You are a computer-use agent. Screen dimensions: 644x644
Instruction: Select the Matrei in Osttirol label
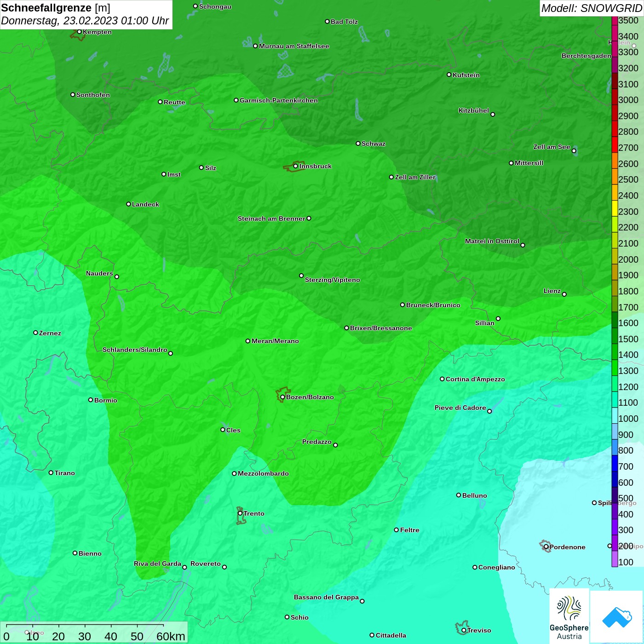[x=492, y=241]
